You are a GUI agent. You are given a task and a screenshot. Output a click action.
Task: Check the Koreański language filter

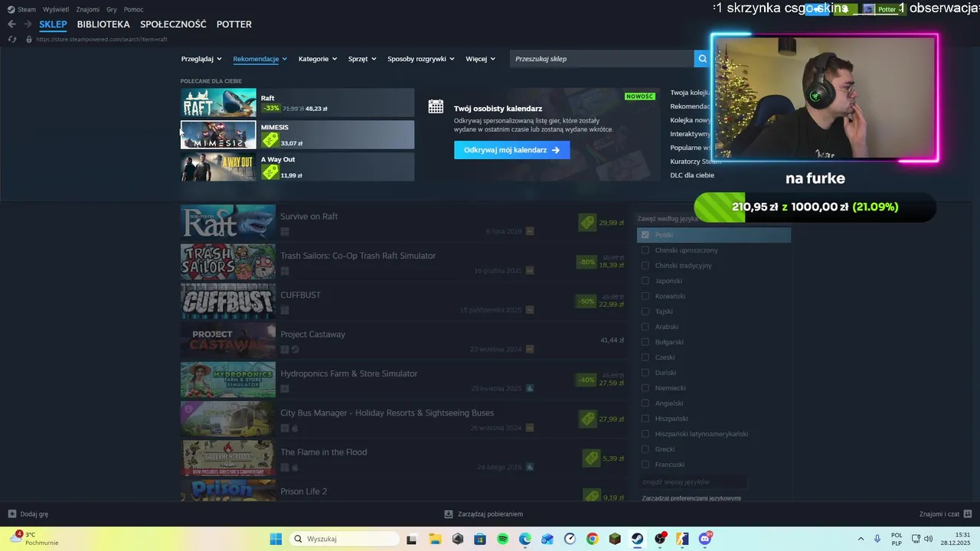(645, 296)
